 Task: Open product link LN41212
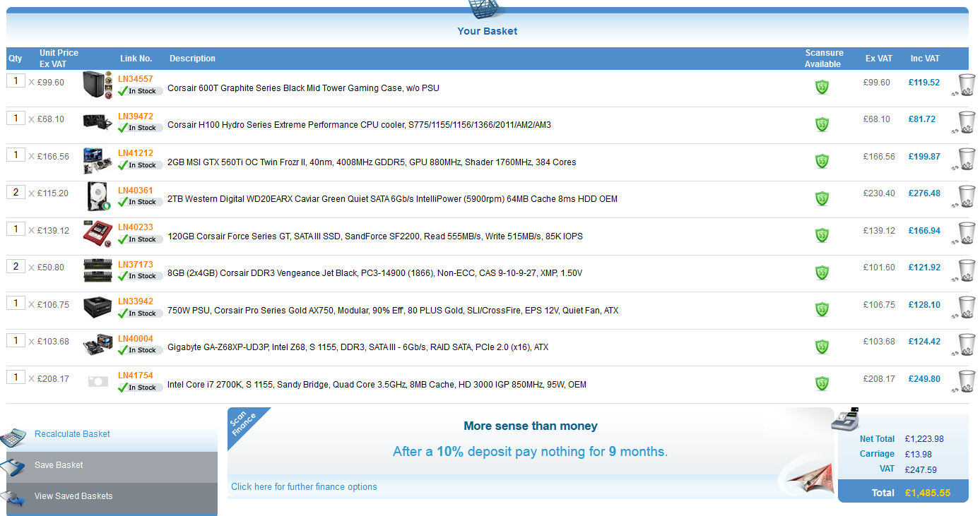coord(136,153)
